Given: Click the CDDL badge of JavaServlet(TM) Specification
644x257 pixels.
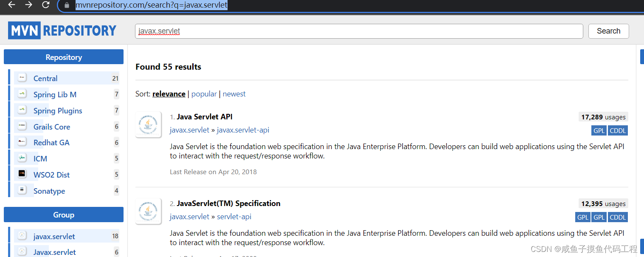Looking at the screenshot, I should [618, 217].
